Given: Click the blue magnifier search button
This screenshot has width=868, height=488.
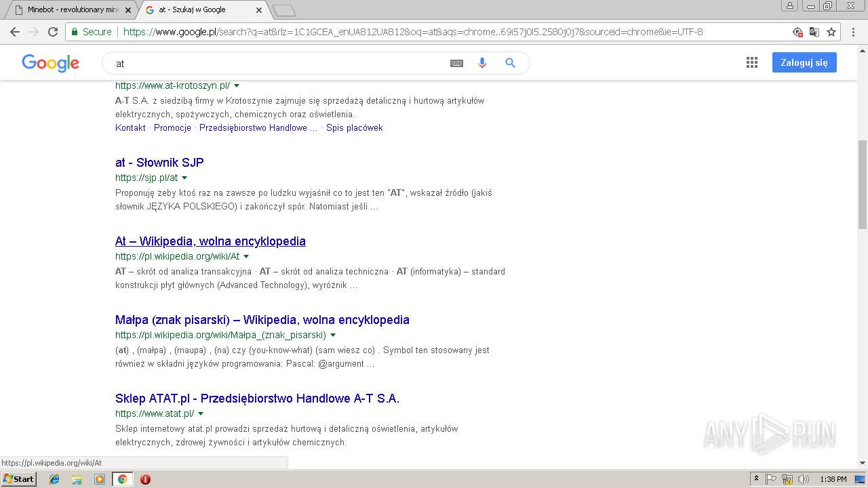Looking at the screenshot, I should point(511,63).
